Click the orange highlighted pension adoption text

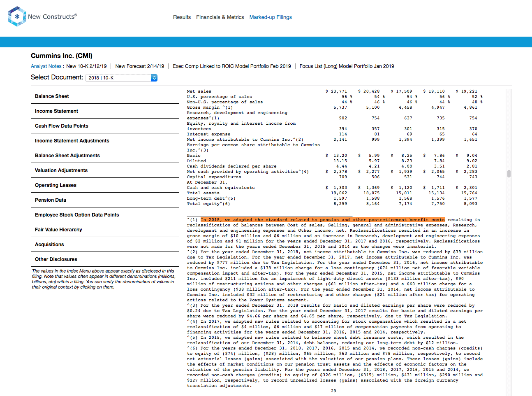pyautogui.click(x=323, y=220)
